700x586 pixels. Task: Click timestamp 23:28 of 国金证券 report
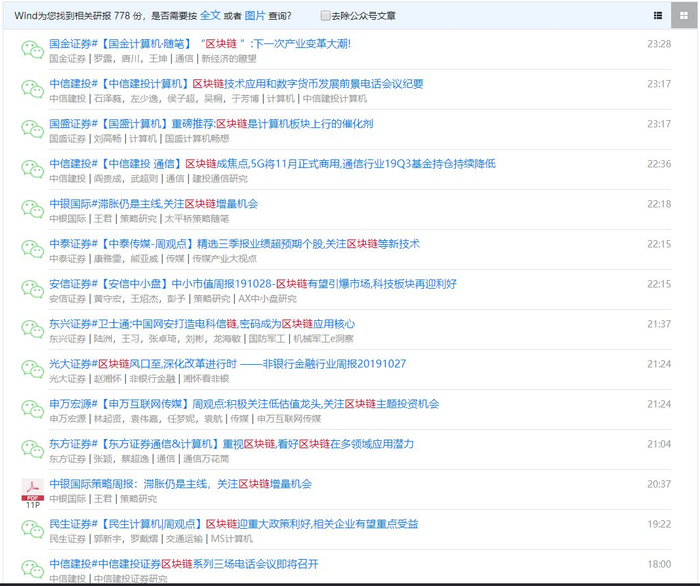point(659,44)
